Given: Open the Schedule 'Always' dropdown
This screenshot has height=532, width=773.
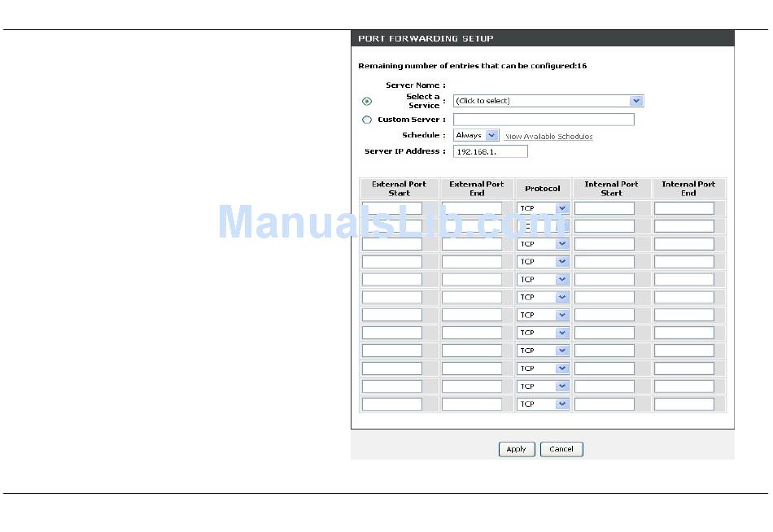Looking at the screenshot, I should 476,135.
